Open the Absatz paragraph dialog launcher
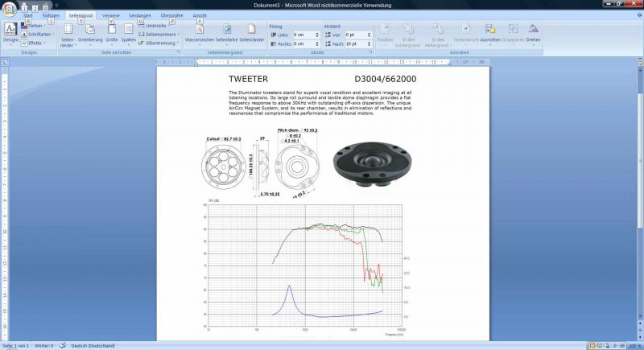This screenshot has height=350, width=644. tap(371, 52)
